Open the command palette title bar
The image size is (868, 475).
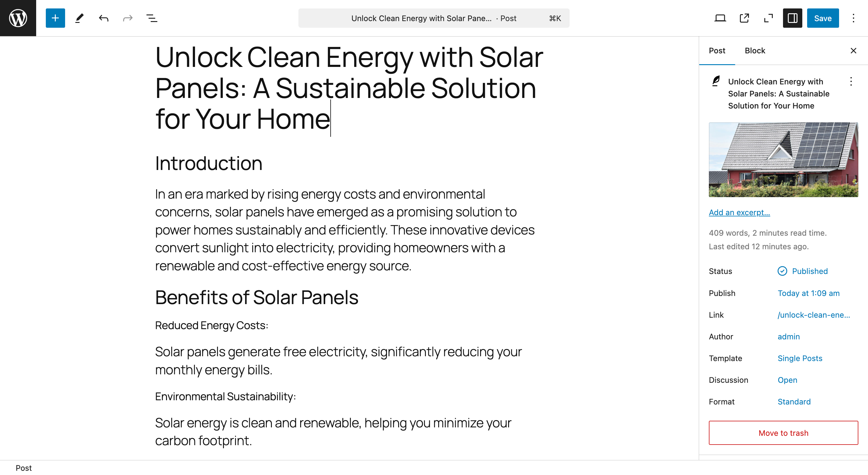tap(433, 18)
